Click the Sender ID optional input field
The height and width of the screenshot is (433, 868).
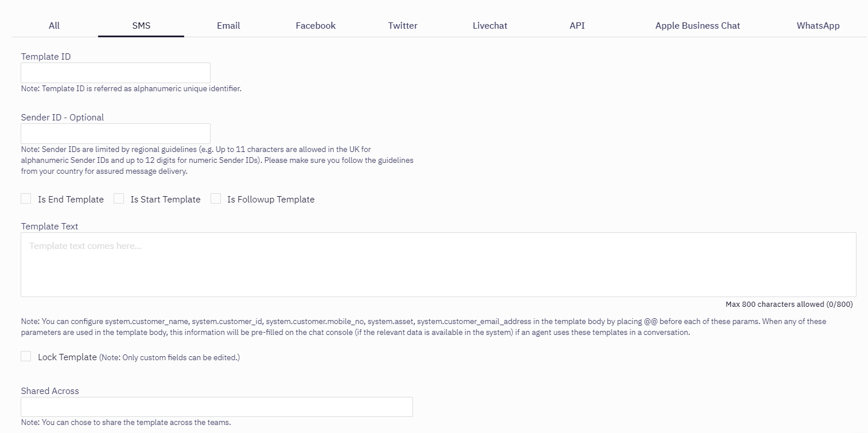click(116, 134)
